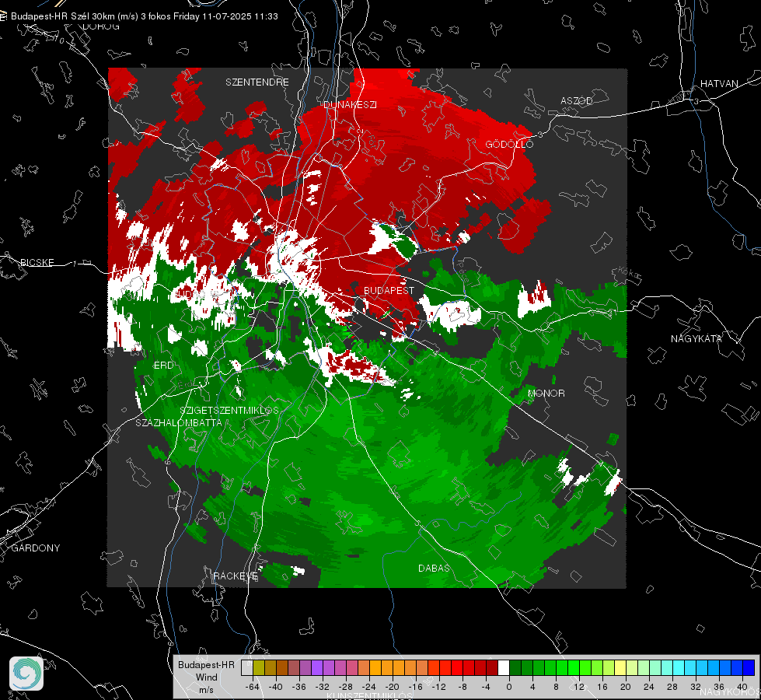The height and width of the screenshot is (700, 761).
Task: Select the olive swatch above the -64 label
Action: [x=259, y=668]
